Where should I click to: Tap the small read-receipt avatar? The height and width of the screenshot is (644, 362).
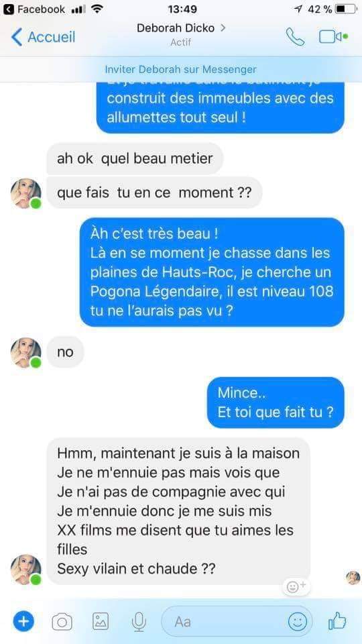353,578
